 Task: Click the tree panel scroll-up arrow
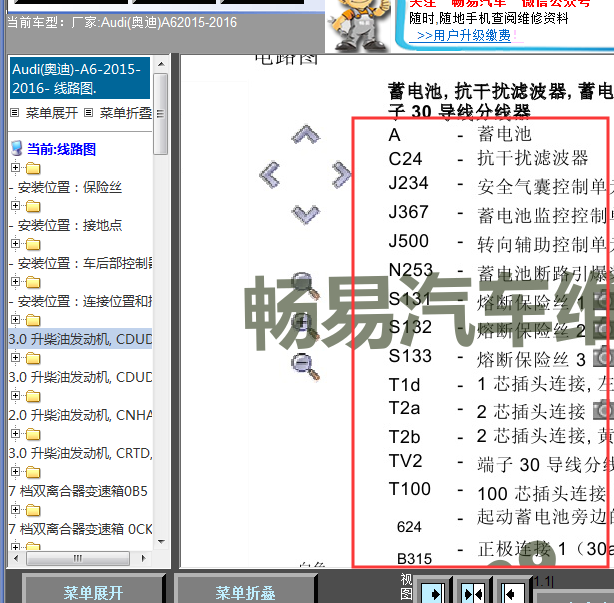pos(161,64)
